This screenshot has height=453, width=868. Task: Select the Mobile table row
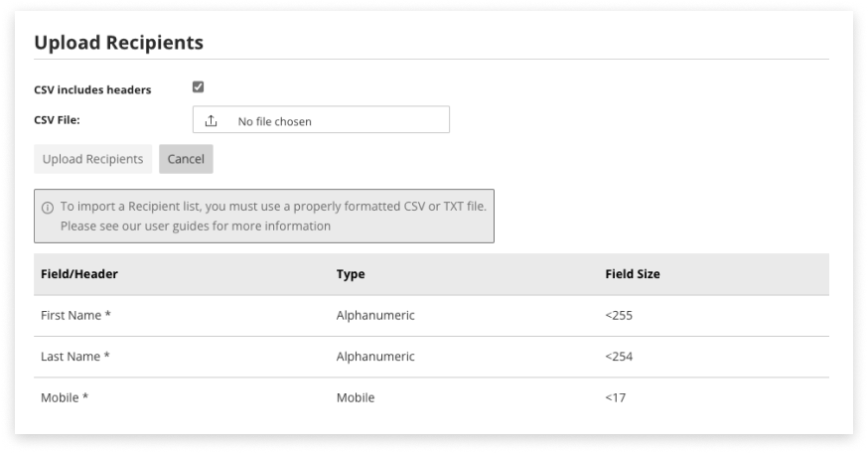(431, 397)
